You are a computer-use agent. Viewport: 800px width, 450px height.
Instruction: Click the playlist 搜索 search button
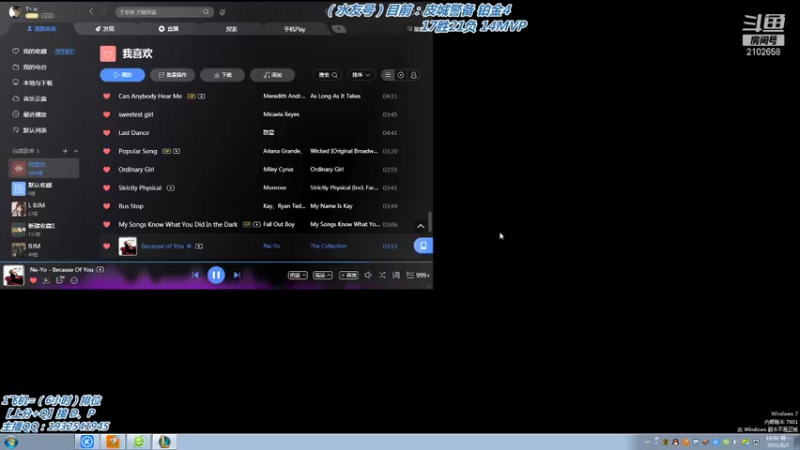tap(328, 75)
